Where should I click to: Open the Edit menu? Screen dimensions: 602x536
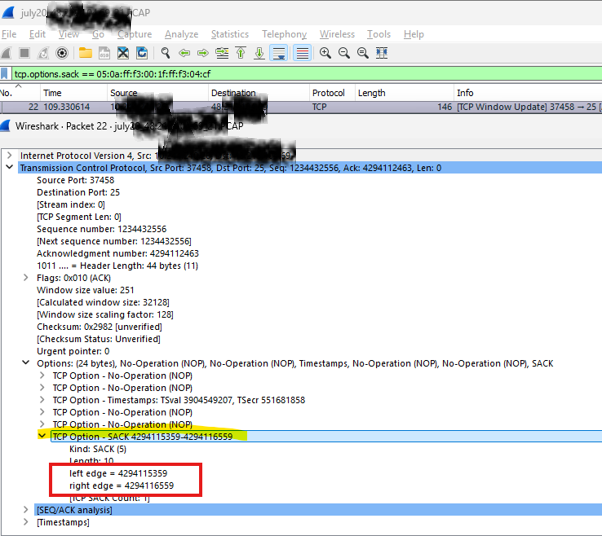click(x=37, y=34)
